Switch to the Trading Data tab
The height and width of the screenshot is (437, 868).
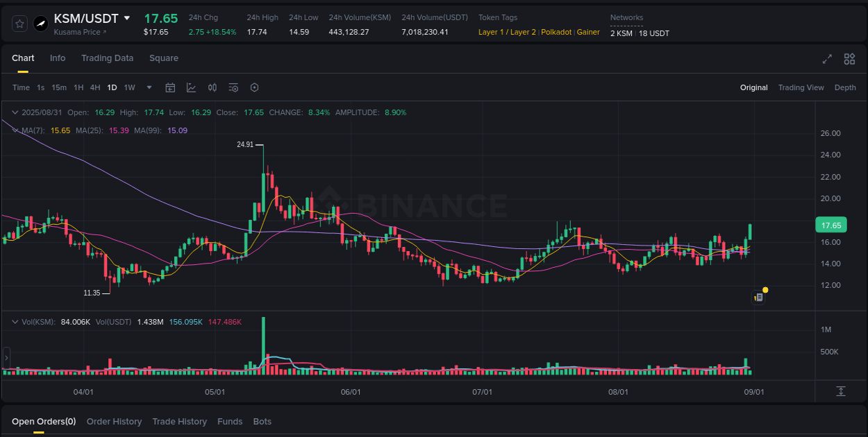tap(107, 58)
